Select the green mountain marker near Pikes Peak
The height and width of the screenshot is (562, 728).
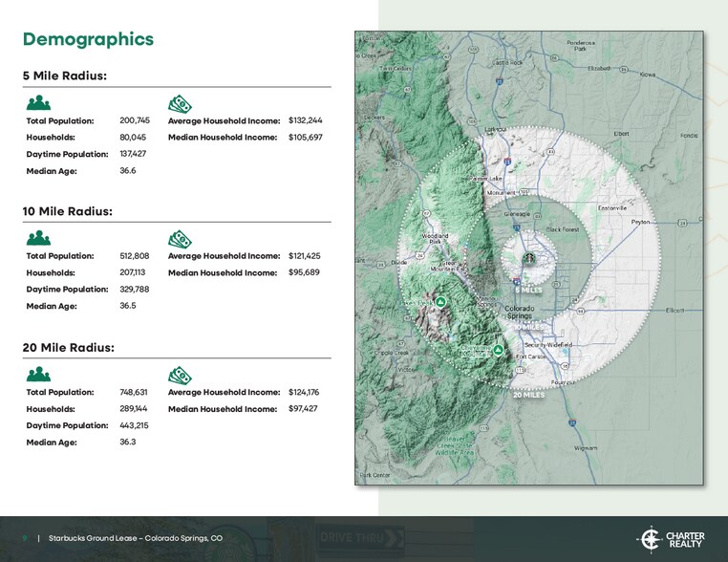(x=440, y=301)
